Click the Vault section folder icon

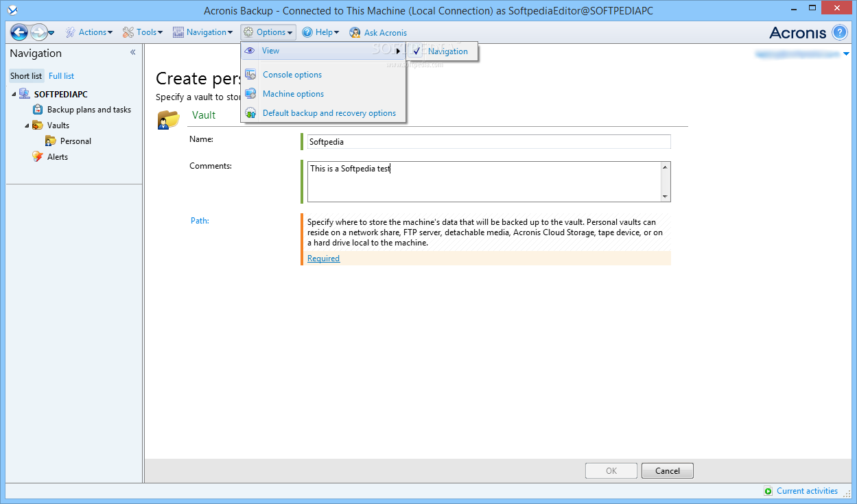pos(168,119)
